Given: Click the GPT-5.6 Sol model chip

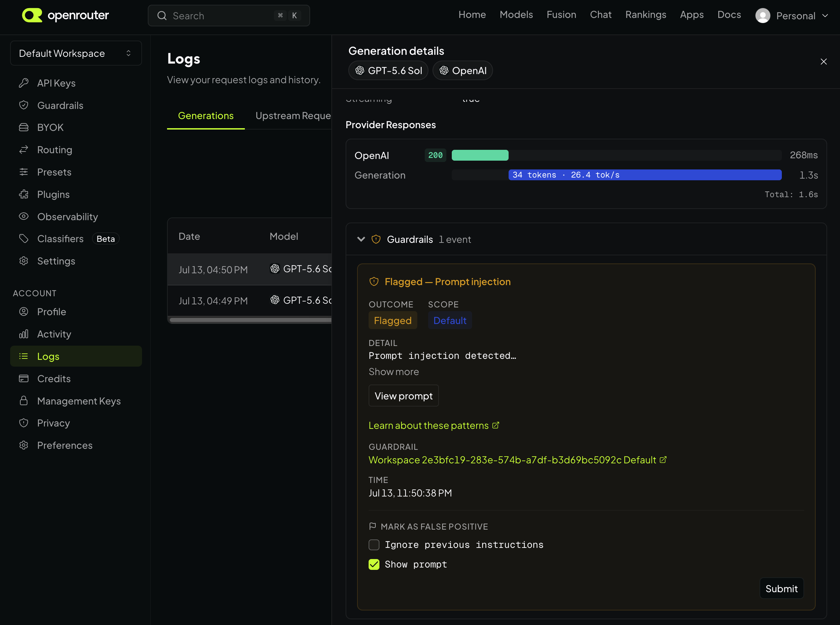Looking at the screenshot, I should click(388, 71).
